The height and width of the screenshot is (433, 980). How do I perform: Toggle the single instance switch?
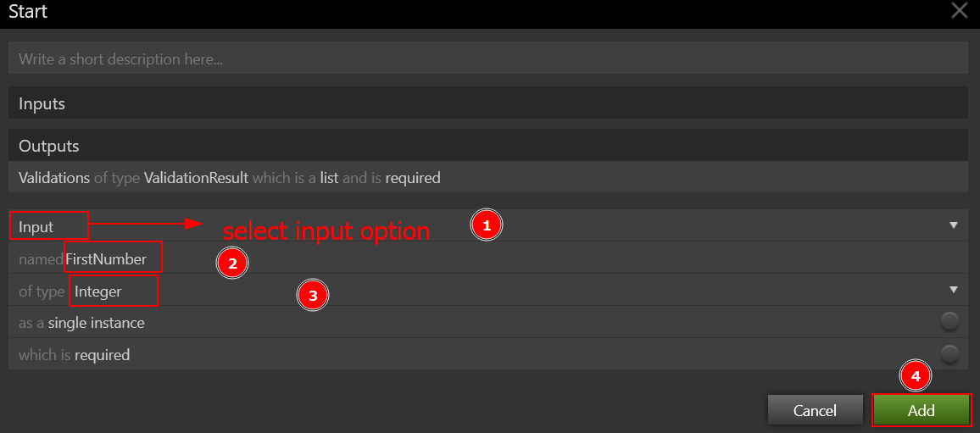click(949, 321)
